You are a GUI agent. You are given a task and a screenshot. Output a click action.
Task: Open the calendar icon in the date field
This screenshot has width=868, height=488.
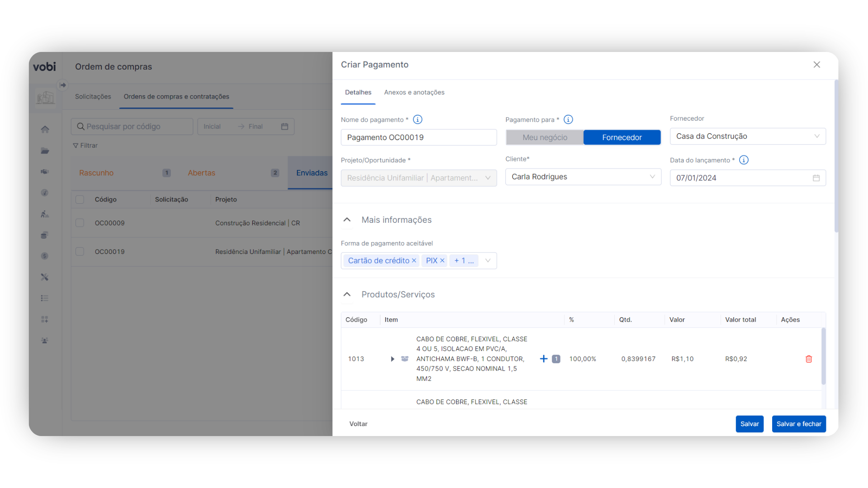point(816,178)
